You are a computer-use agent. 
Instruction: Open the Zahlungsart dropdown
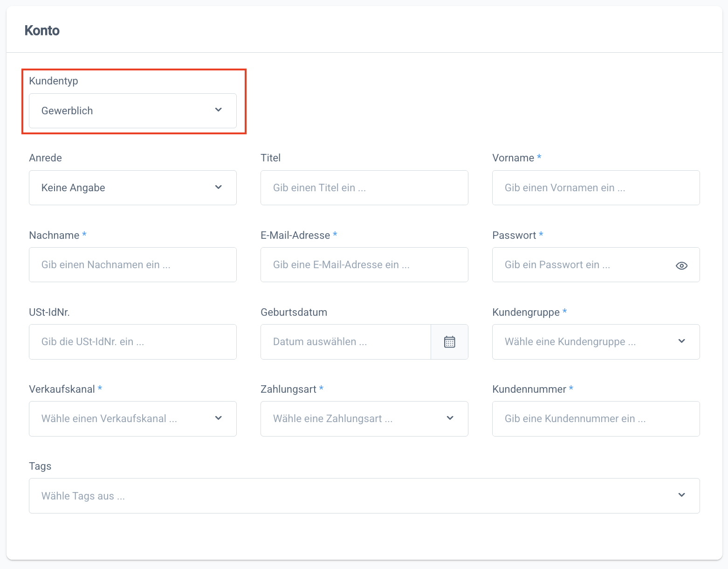tap(364, 419)
